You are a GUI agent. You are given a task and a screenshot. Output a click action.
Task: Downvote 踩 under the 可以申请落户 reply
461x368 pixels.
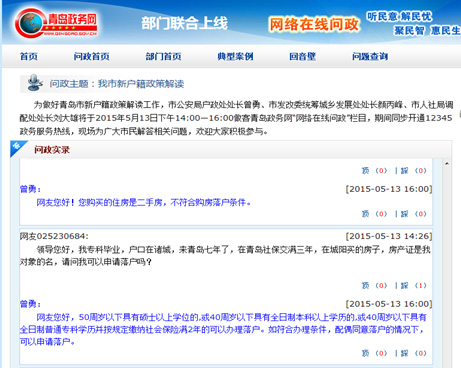click(x=404, y=353)
